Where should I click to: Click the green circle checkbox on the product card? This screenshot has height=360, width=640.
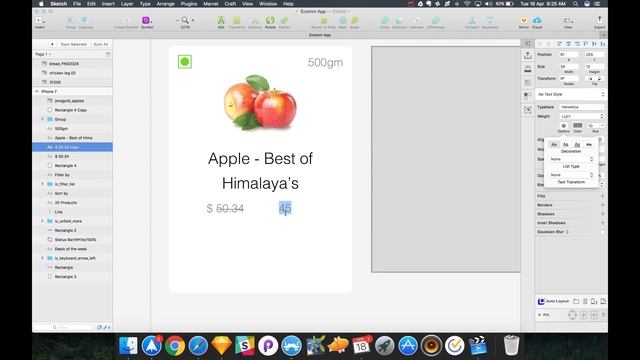pos(185,62)
